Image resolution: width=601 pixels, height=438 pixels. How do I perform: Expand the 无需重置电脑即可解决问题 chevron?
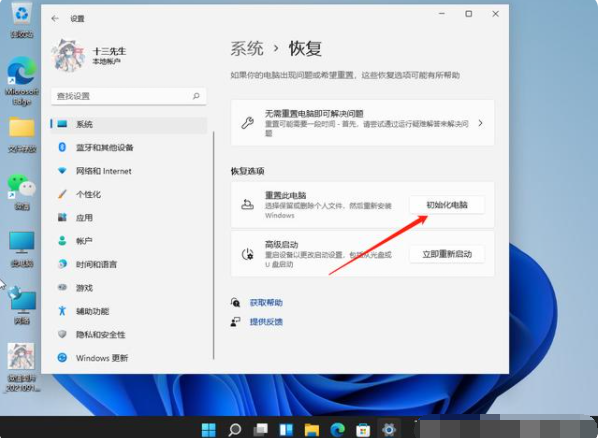[x=480, y=123]
